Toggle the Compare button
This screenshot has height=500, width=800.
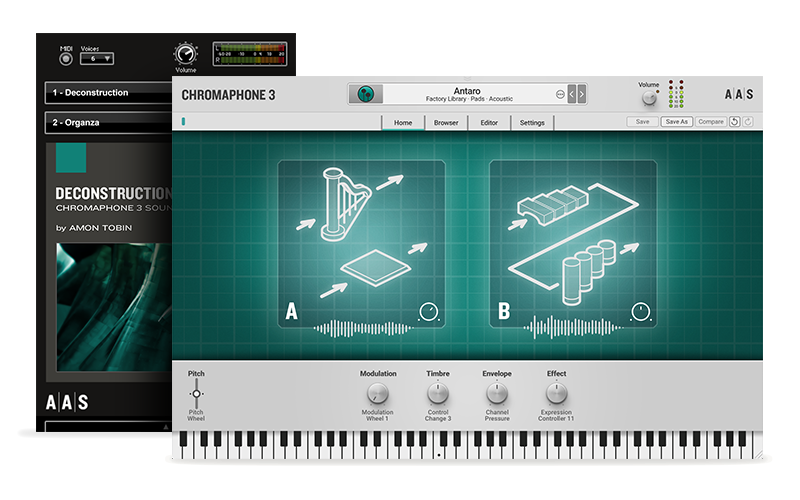tap(710, 122)
